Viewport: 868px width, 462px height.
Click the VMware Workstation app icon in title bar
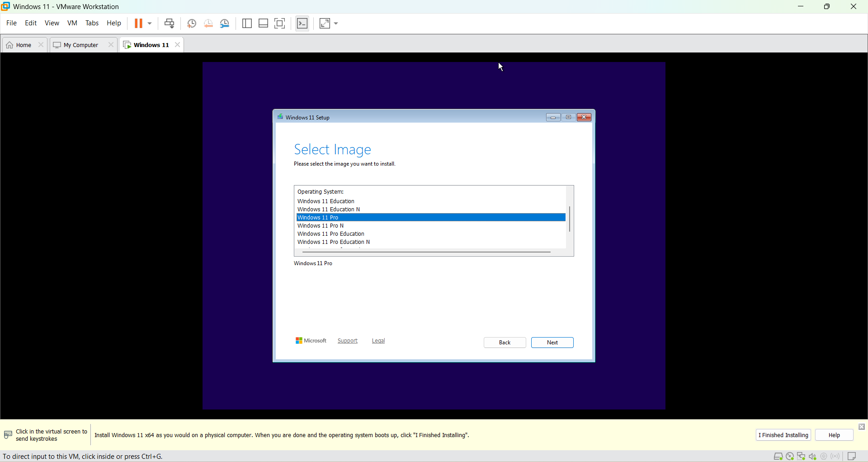point(6,6)
